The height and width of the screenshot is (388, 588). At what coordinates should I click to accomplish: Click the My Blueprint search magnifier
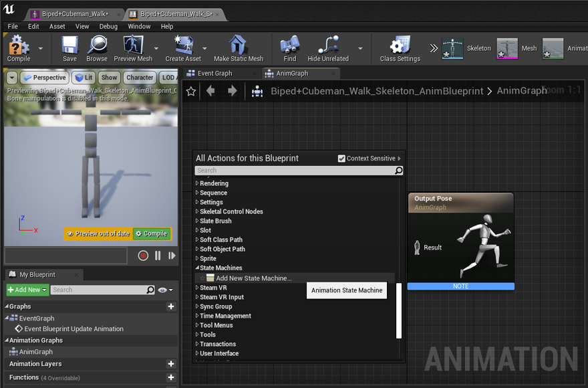click(x=150, y=290)
